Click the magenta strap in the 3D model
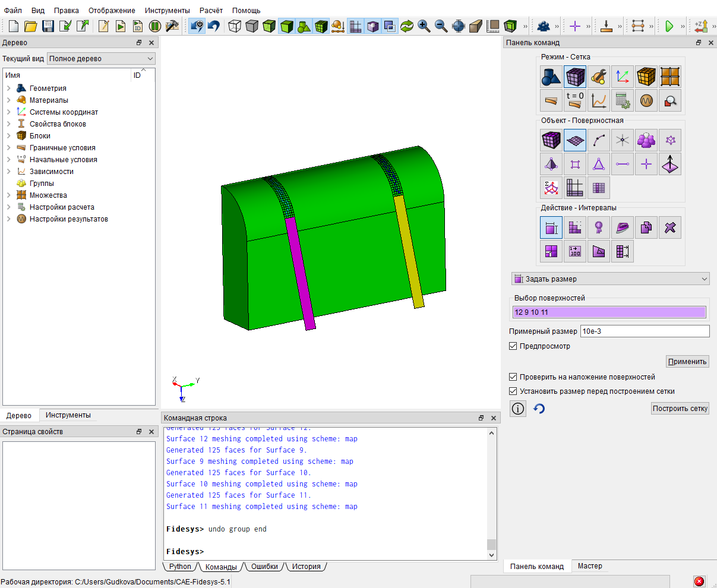The width and height of the screenshot is (717, 588). (x=300, y=273)
